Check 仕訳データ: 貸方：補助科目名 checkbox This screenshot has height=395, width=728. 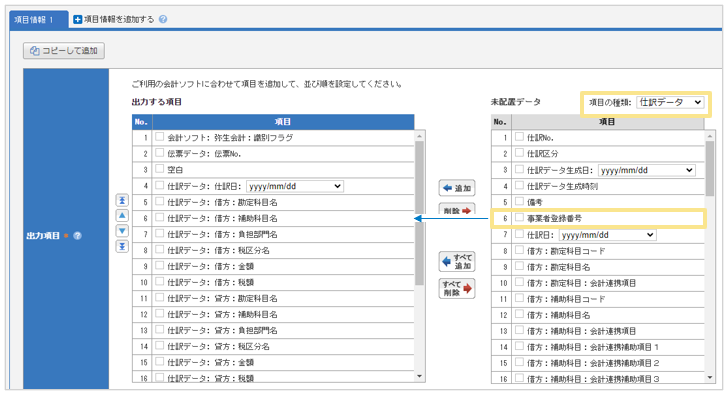[160, 313]
